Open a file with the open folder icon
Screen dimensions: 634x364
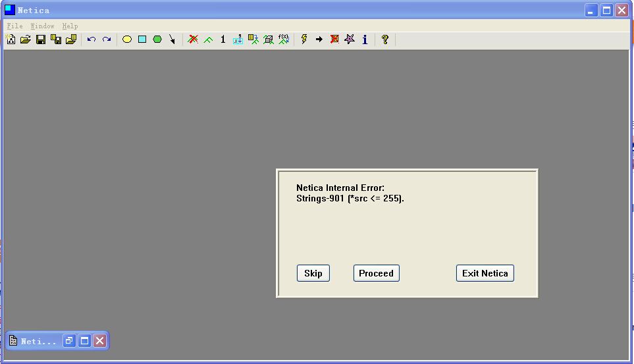(x=26, y=39)
